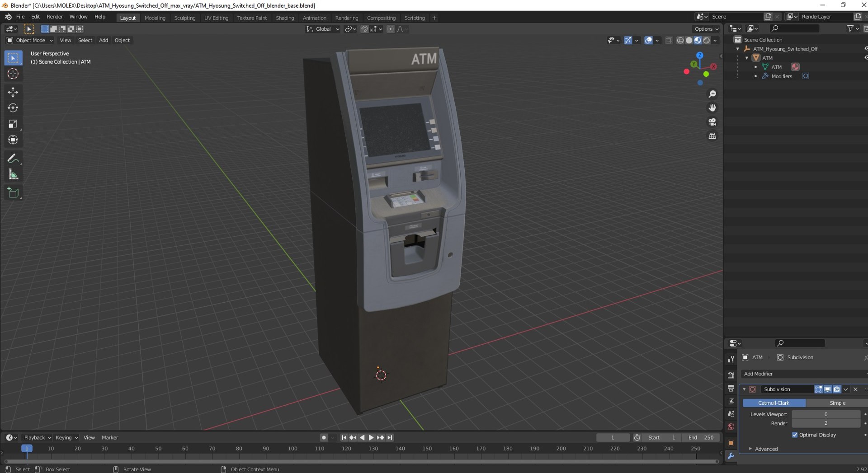Switch to rendered viewport shading

click(706, 40)
